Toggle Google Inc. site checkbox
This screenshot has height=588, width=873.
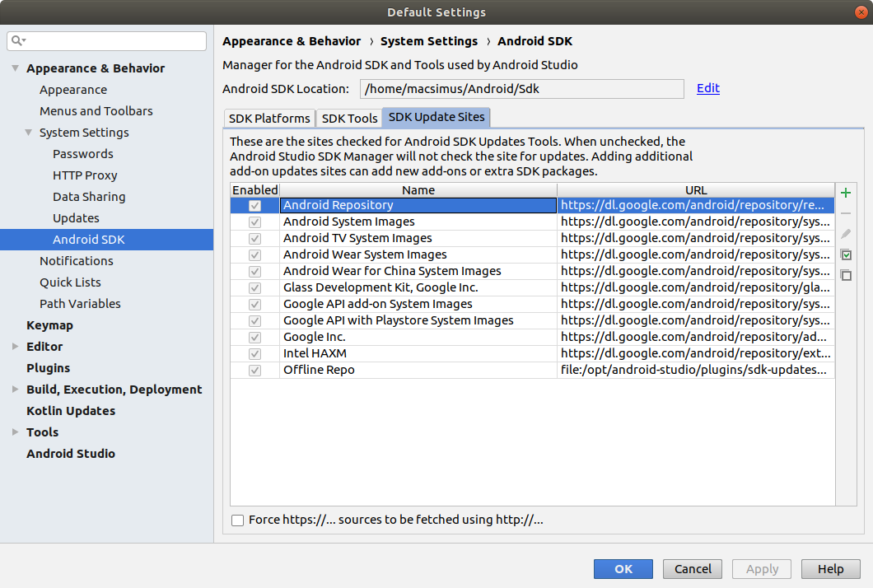click(255, 338)
